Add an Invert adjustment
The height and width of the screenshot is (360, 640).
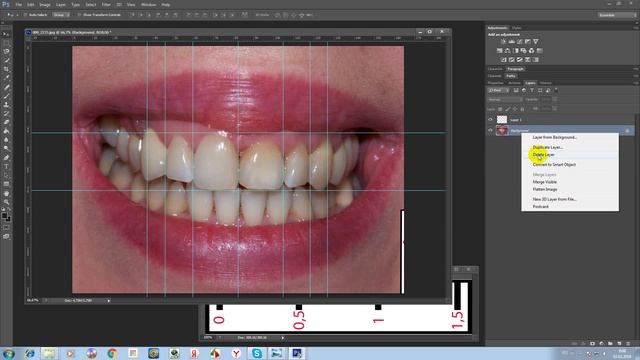pos(504,60)
